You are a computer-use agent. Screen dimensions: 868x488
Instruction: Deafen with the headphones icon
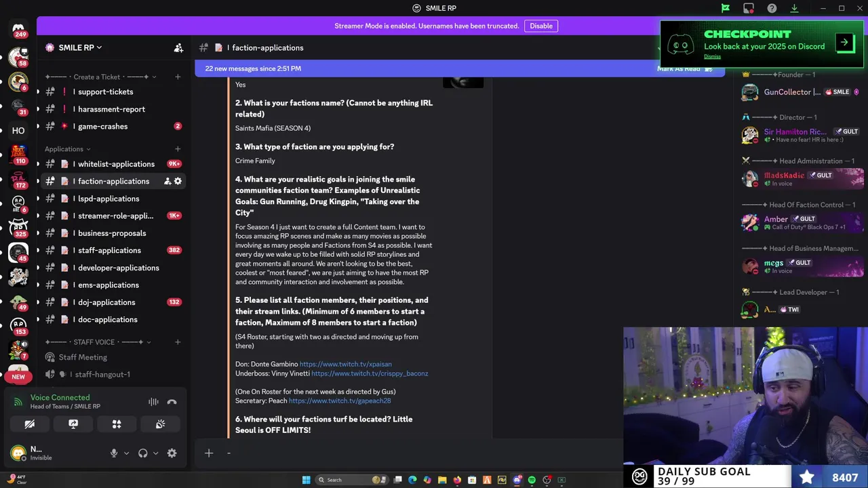pos(142,453)
